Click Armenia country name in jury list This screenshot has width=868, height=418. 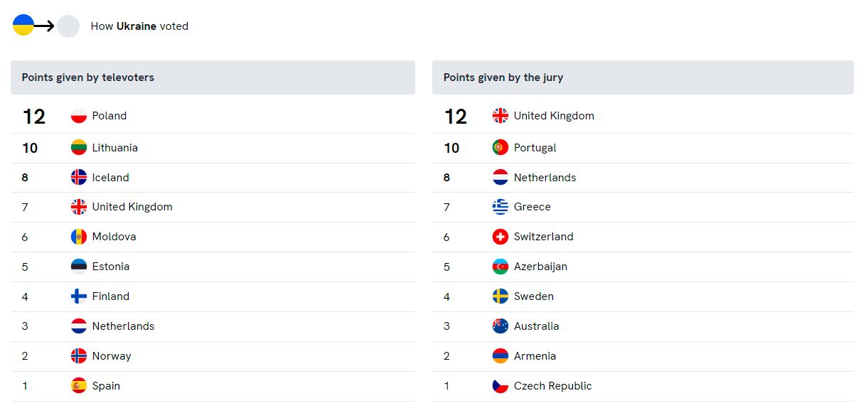click(x=535, y=356)
